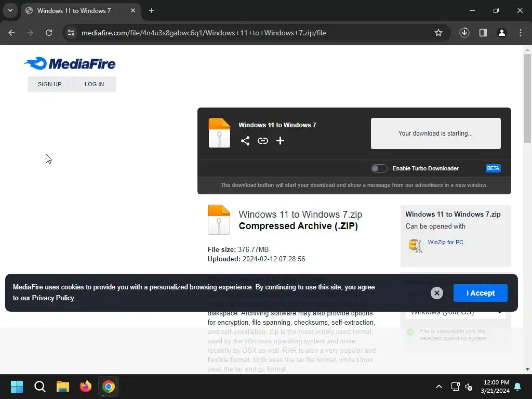
Task: Accept cookies with I Accept button
Action: [x=481, y=293]
